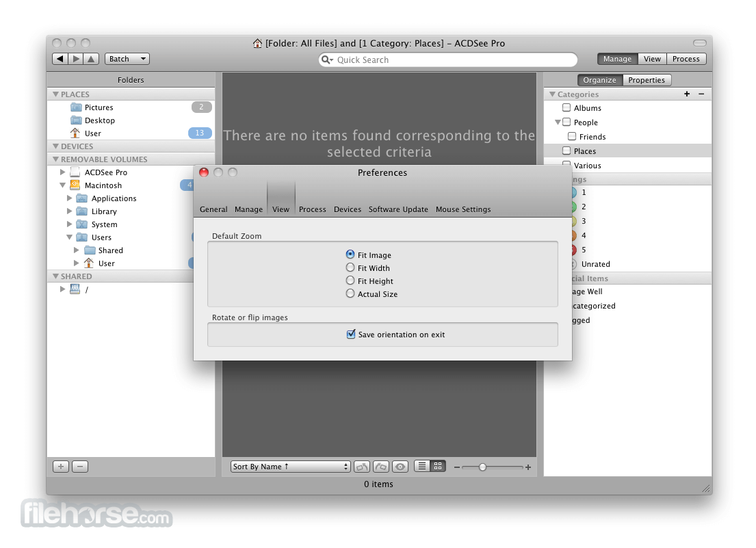This screenshot has width=756, height=548.
Task: Select the rating 2 green swatch
Action: pyautogui.click(x=574, y=207)
